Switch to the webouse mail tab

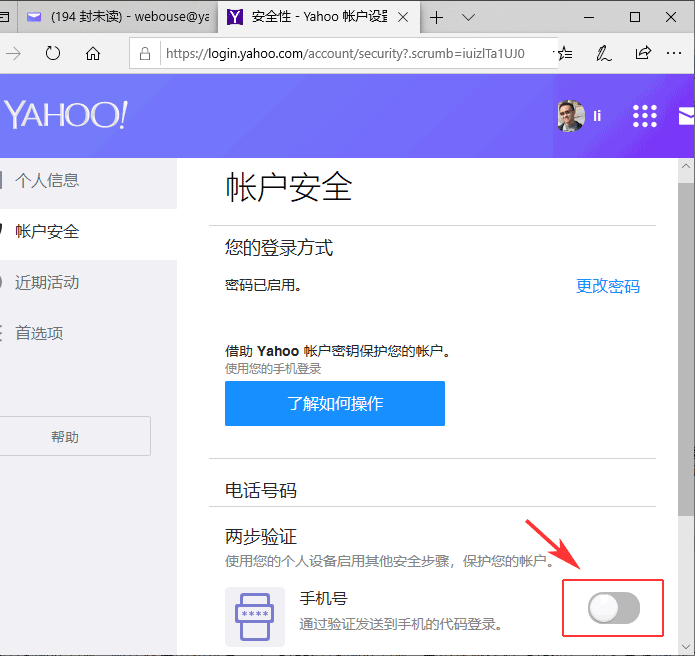(118, 17)
